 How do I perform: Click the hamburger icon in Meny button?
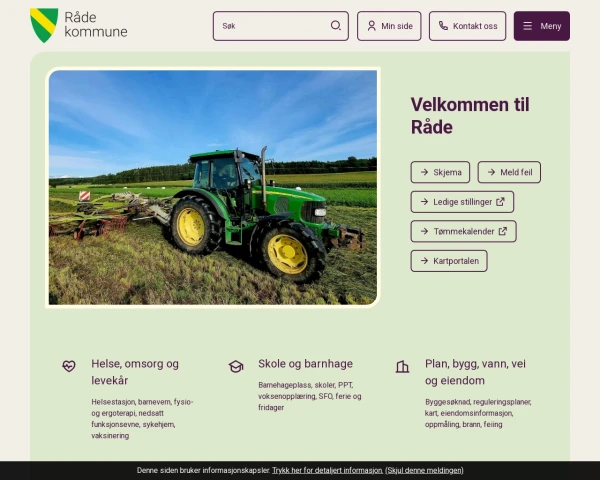click(528, 26)
